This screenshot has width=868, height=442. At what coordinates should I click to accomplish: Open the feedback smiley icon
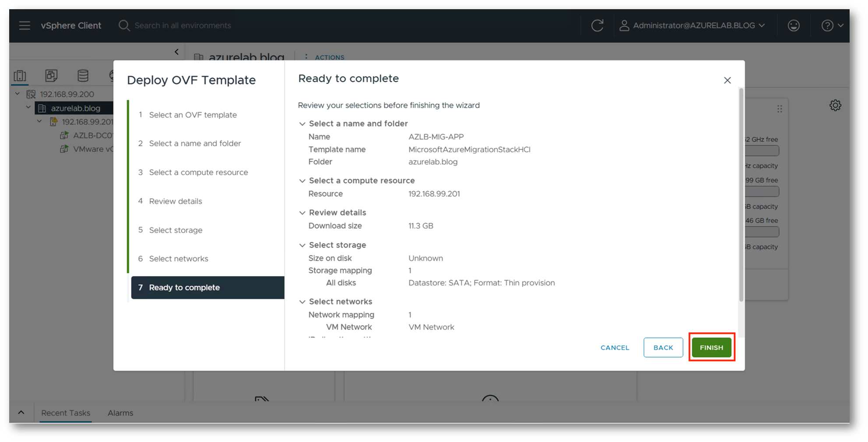pos(794,25)
